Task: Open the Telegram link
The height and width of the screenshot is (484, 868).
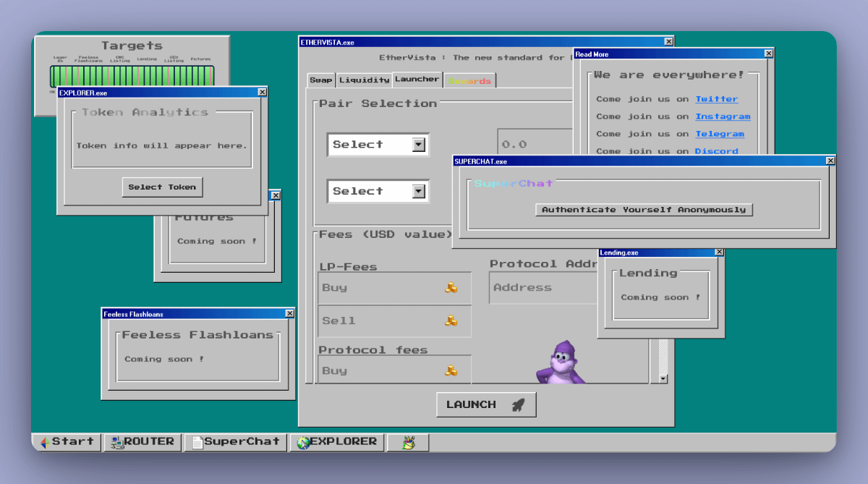Action: click(x=720, y=134)
